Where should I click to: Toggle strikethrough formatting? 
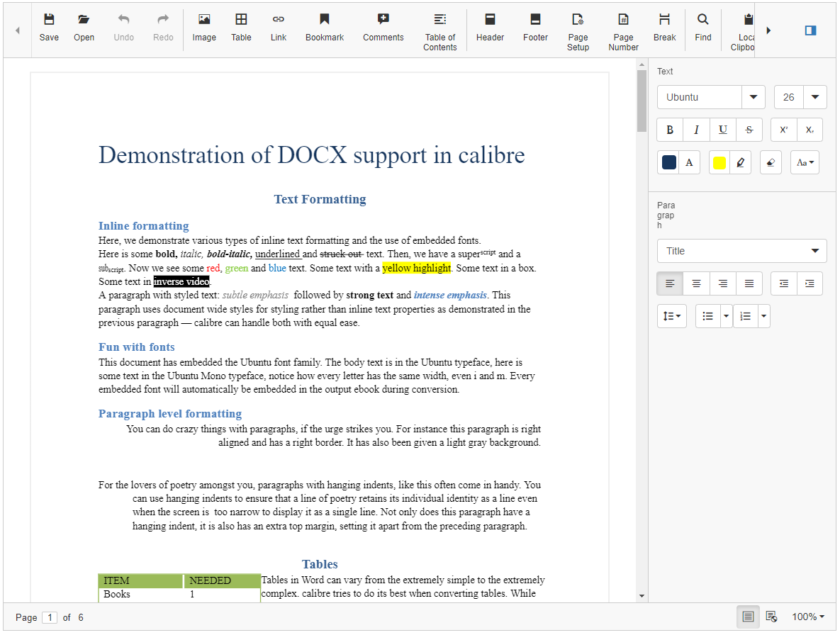coord(749,130)
